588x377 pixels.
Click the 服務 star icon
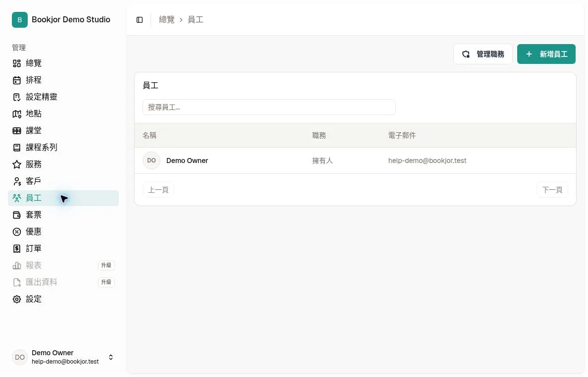(16, 164)
